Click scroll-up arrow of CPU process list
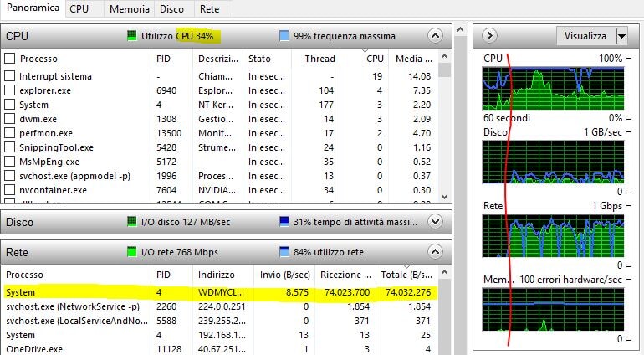644x355 pixels. pyautogui.click(x=444, y=56)
